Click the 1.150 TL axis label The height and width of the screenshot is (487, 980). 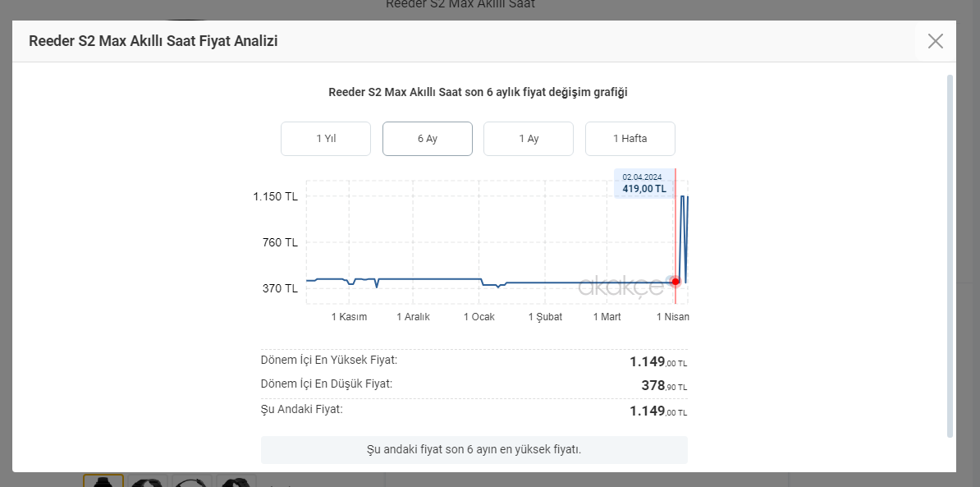pos(275,196)
